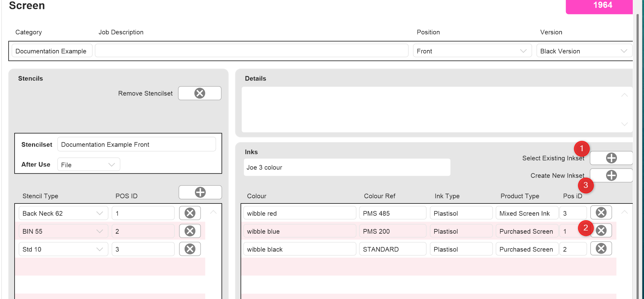Click the PMS 200 colour ref field
The width and height of the screenshot is (644, 299).
point(393,231)
